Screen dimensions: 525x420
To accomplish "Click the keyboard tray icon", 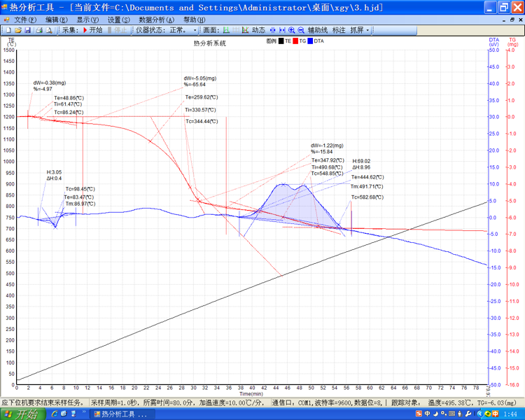I will pyautogui.click(x=451, y=414).
